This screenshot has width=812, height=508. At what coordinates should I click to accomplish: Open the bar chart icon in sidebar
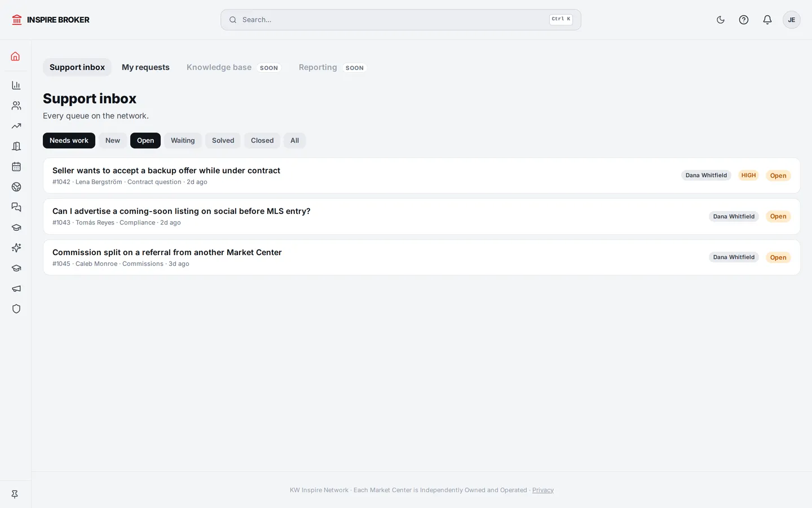tap(16, 85)
